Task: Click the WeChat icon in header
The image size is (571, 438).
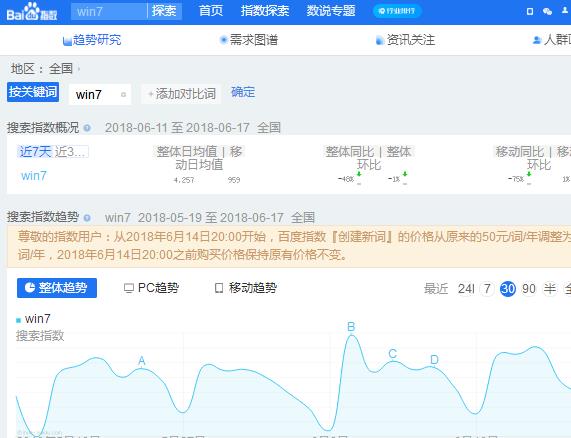Action: pyautogui.click(x=547, y=12)
